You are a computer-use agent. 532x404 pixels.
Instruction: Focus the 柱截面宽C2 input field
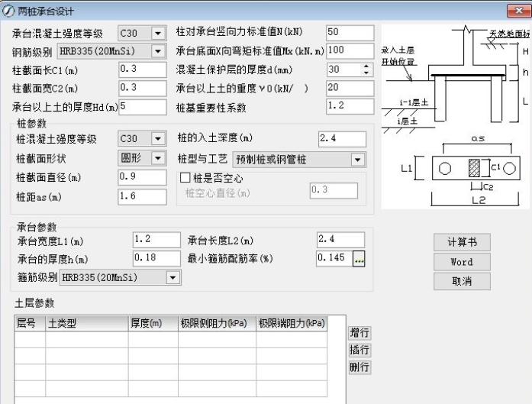pyautogui.click(x=143, y=89)
